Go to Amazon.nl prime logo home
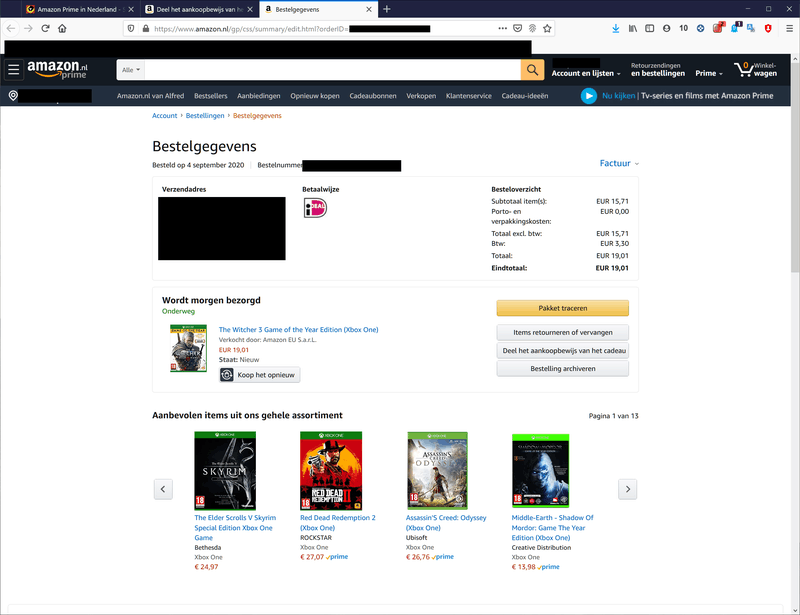 [x=57, y=69]
